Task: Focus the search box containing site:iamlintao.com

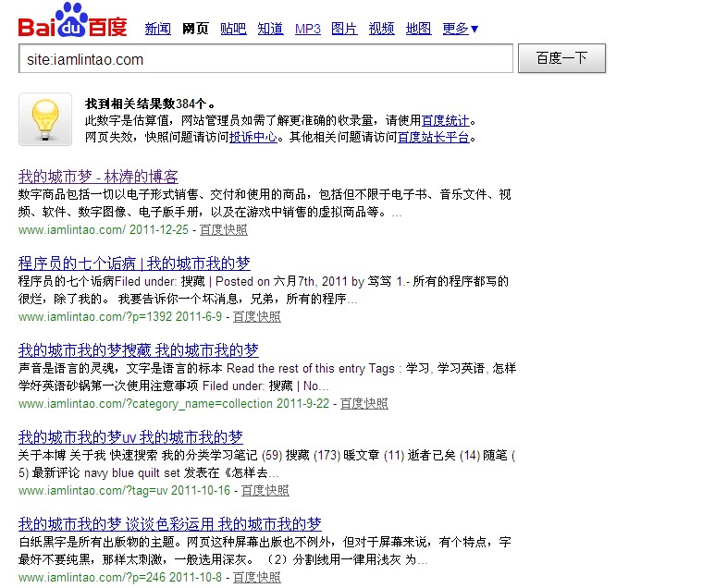Action: 265,58
